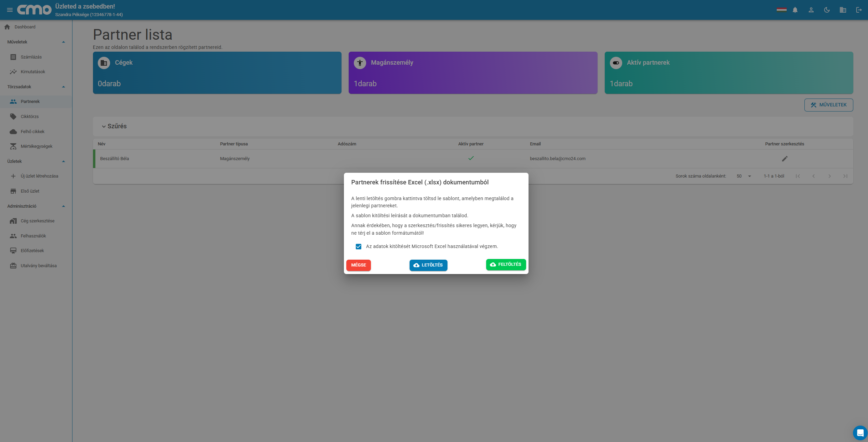Open Cég szerkesztése
This screenshot has height=442, width=868.
tap(36, 221)
